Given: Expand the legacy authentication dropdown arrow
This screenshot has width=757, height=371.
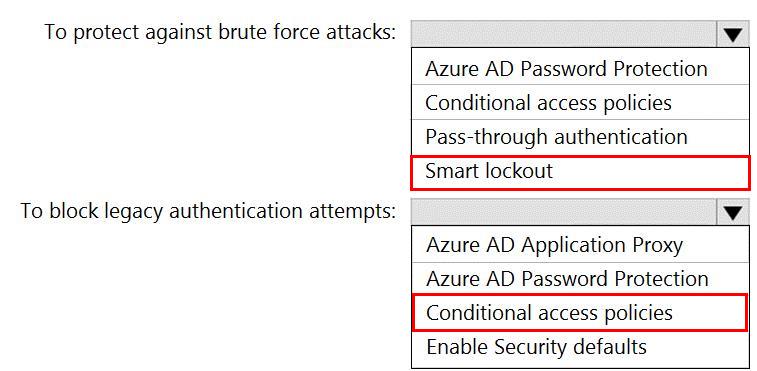Looking at the screenshot, I should (733, 212).
